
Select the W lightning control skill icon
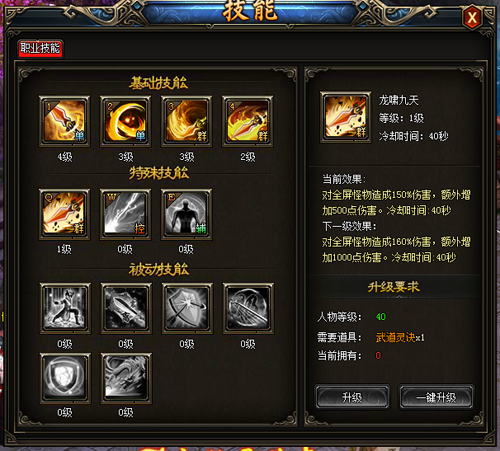pos(125,214)
